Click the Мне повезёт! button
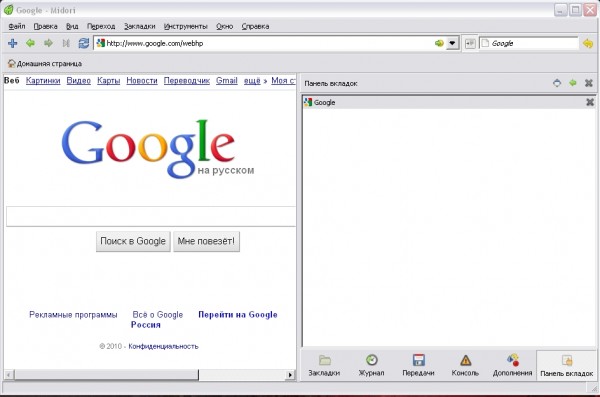600x397 pixels. 206,241
